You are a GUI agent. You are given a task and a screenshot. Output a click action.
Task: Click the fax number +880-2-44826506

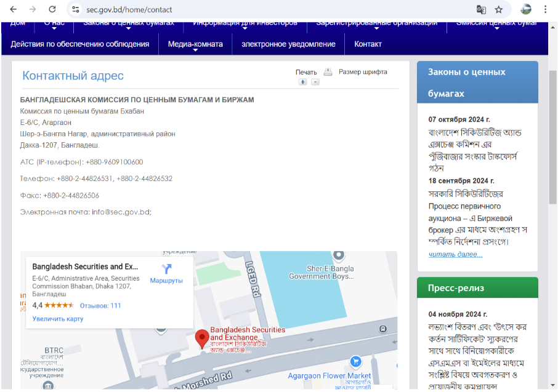[x=71, y=195]
